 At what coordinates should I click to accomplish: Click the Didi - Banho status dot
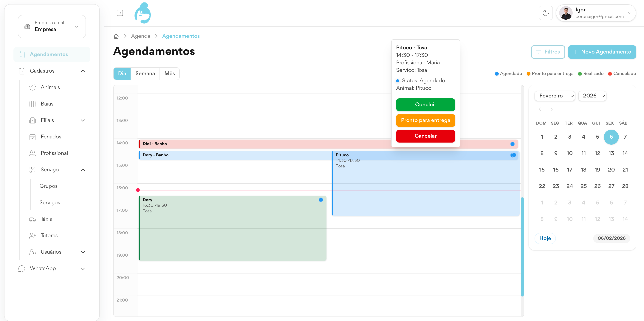click(x=512, y=144)
